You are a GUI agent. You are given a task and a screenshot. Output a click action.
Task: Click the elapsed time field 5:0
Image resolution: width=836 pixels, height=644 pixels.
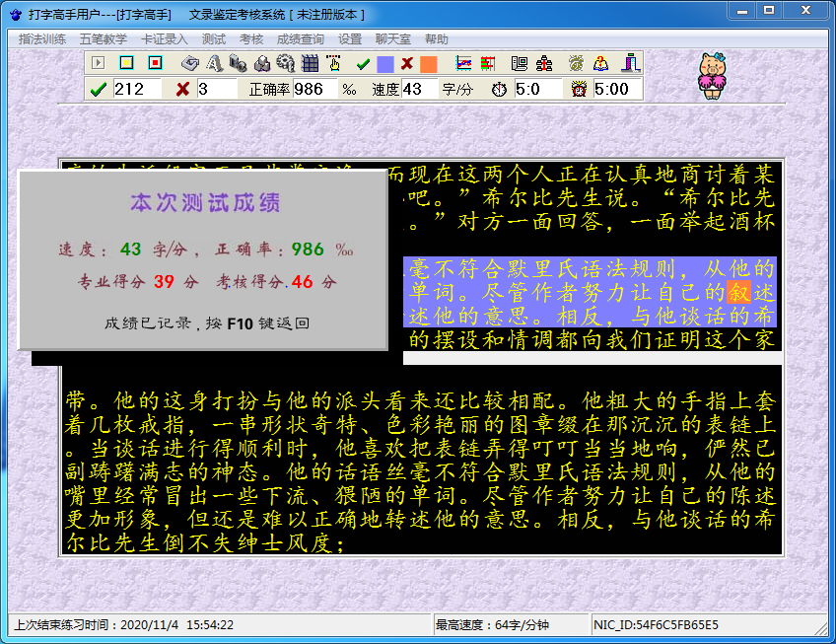pos(538,89)
